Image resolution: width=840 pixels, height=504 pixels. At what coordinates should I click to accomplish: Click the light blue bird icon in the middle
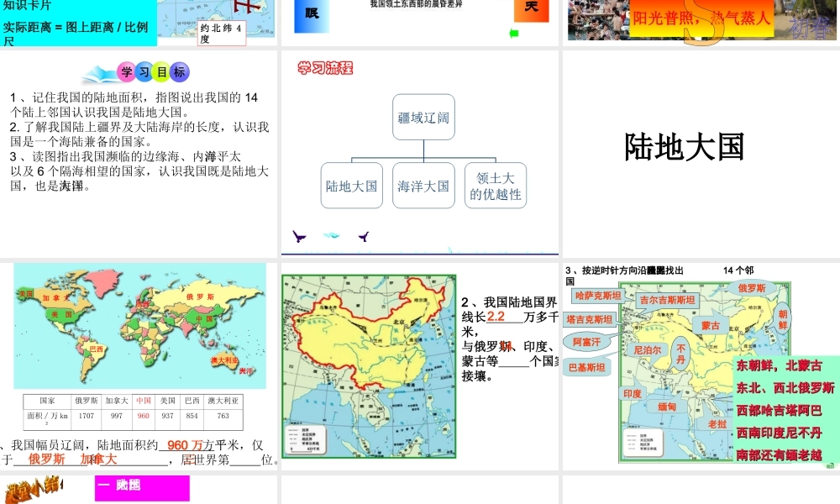pos(331,234)
